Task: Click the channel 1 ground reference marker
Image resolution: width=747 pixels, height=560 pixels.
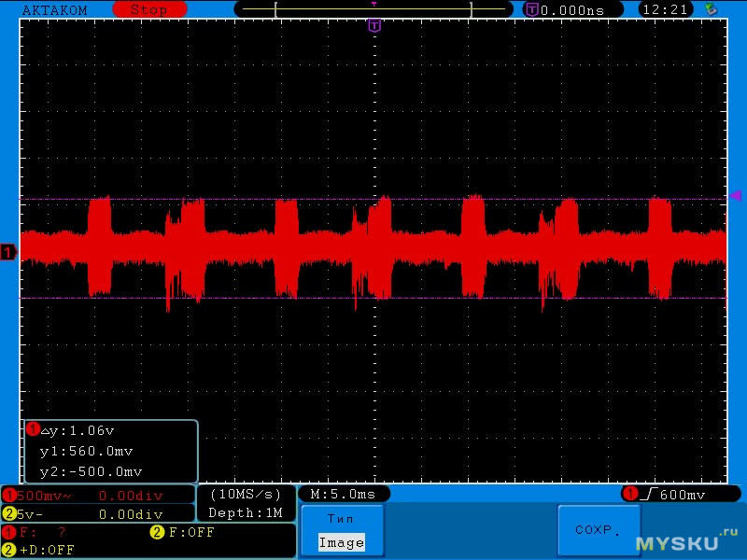Action: tap(8, 252)
